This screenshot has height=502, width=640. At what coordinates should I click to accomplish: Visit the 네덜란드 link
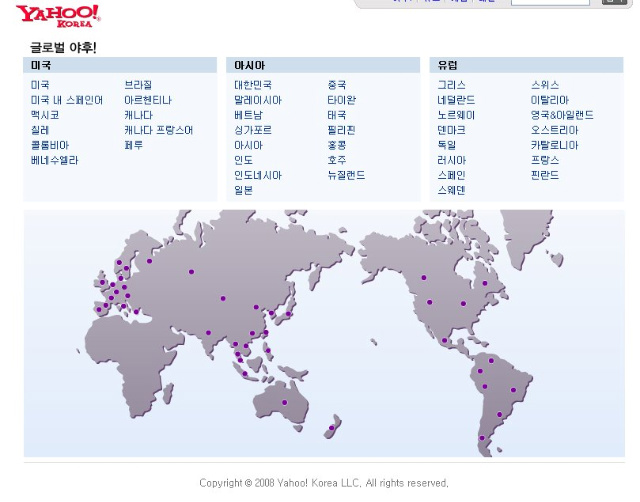click(x=456, y=100)
